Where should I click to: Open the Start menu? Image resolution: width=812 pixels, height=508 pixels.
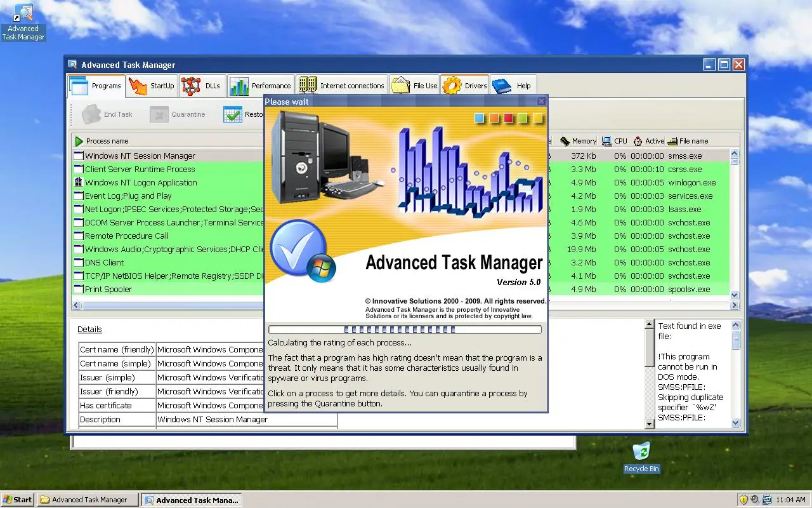tap(18, 500)
